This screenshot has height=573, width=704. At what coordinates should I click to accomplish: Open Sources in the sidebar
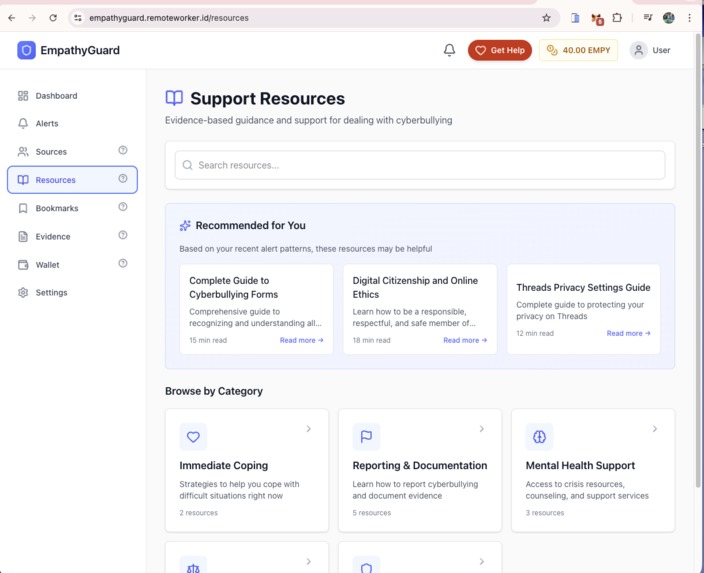72,152
